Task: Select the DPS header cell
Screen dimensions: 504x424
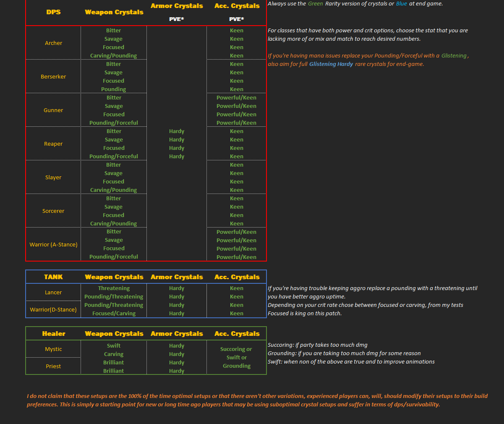Action: point(53,12)
